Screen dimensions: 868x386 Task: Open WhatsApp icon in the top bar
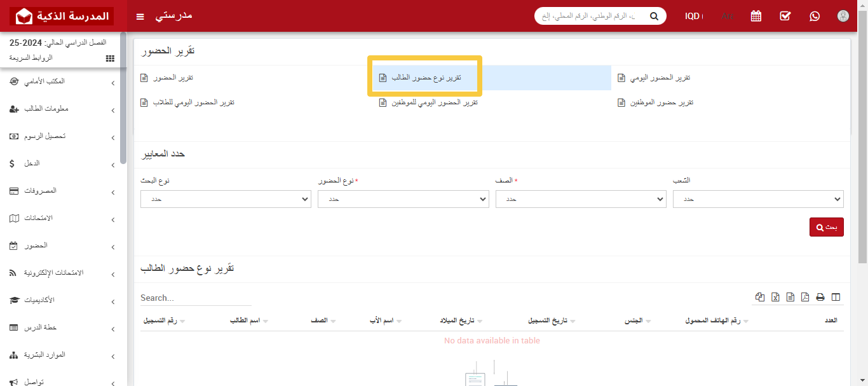[x=815, y=16]
